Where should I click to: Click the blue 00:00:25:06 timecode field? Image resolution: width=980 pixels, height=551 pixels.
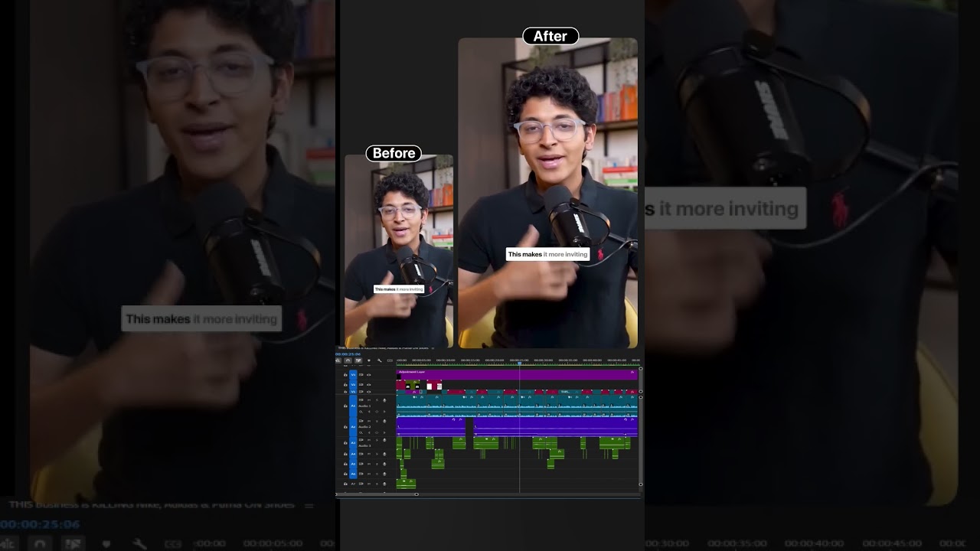click(x=348, y=354)
